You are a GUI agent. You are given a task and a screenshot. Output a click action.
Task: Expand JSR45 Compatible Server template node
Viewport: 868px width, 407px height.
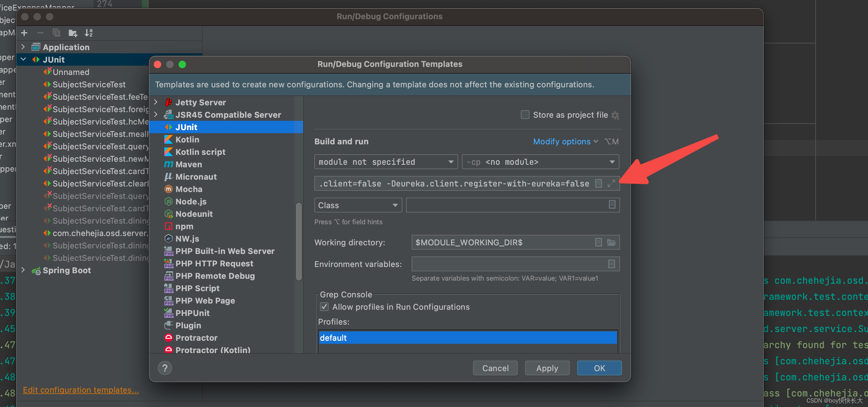point(156,115)
